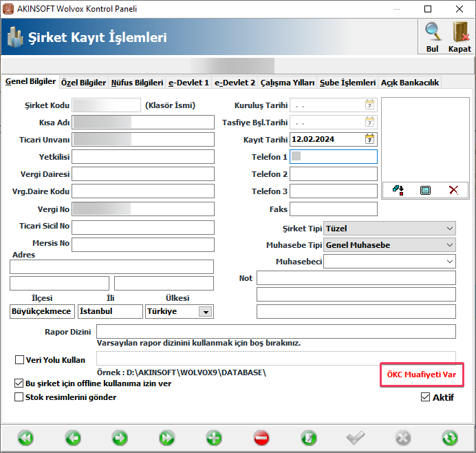The height and width of the screenshot is (453, 476).
Task: Go to the last record arrow
Action: point(166,437)
